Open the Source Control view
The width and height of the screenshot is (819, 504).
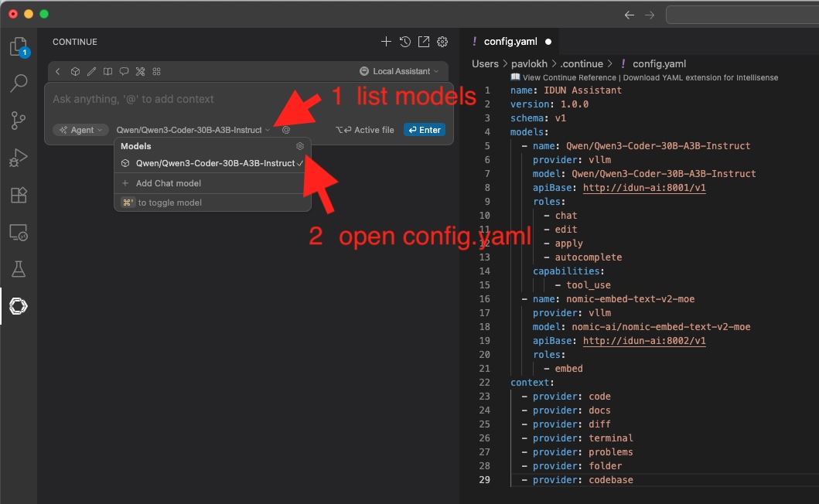click(19, 121)
